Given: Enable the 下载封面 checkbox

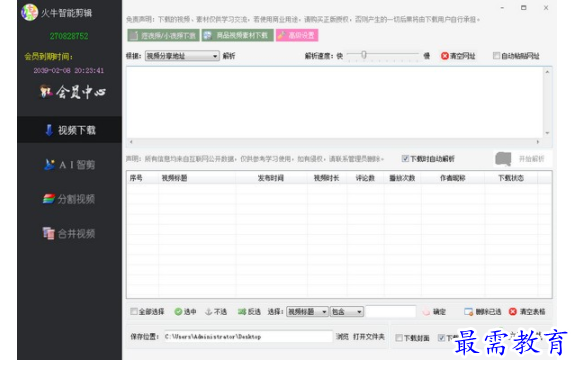Looking at the screenshot, I should 399,338.
